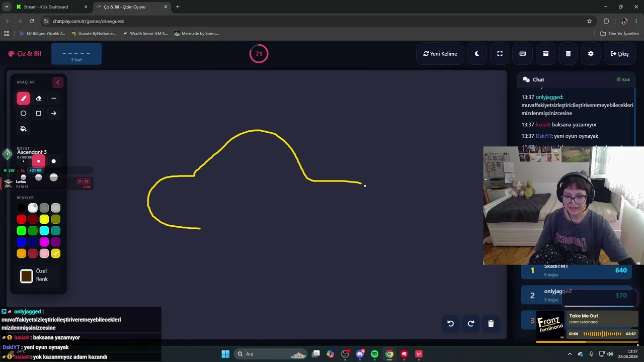Toggle dark mode with moon icon
The height and width of the screenshot is (362, 644).
[477, 54]
